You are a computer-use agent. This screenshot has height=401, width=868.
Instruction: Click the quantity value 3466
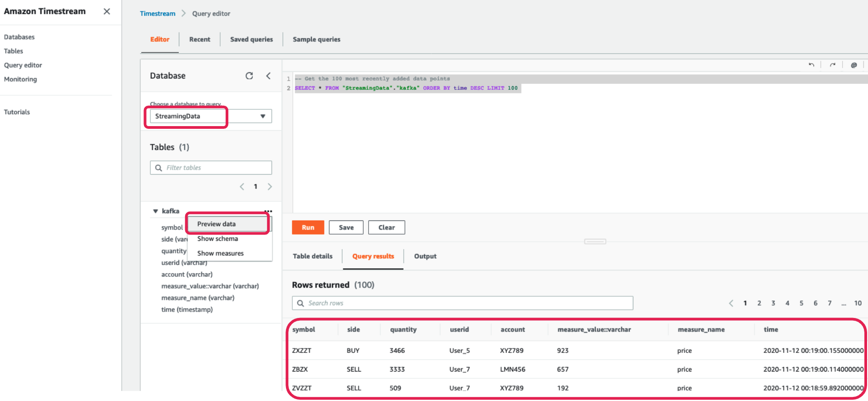click(x=397, y=351)
